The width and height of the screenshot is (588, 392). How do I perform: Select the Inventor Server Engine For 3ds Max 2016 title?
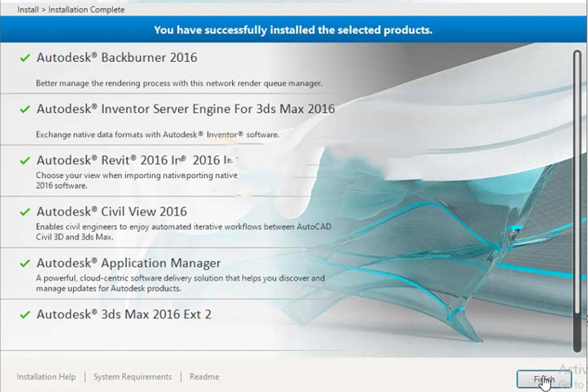point(186,109)
